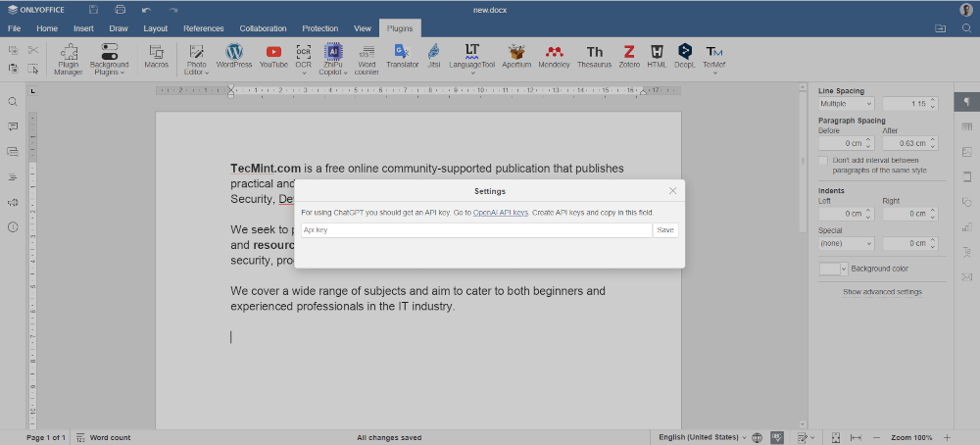Follow the OpenAI API keys link

tap(501, 213)
